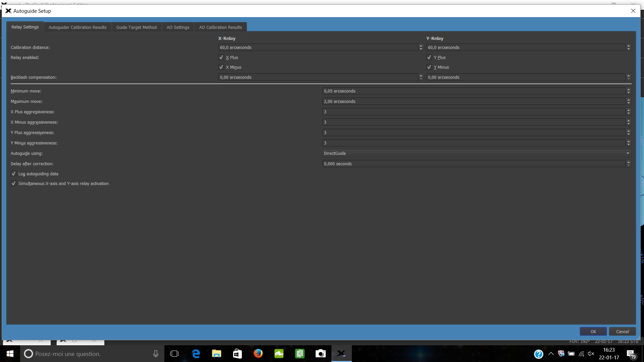Toggle Log autoguiding data checkbox
The image size is (644, 362).
click(x=14, y=174)
